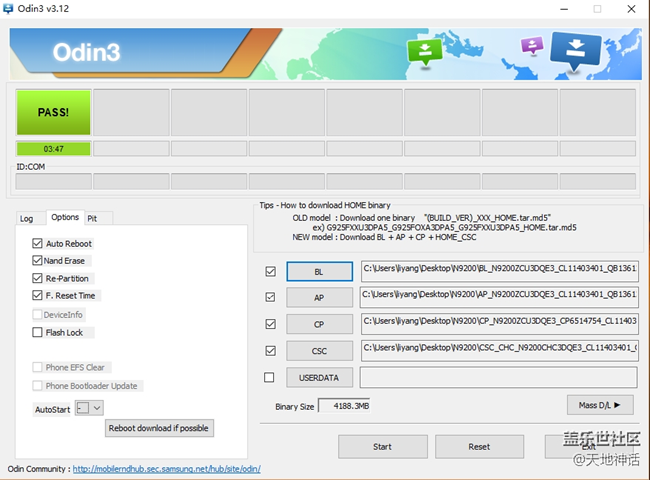Click the Mass D/L button

600,405
